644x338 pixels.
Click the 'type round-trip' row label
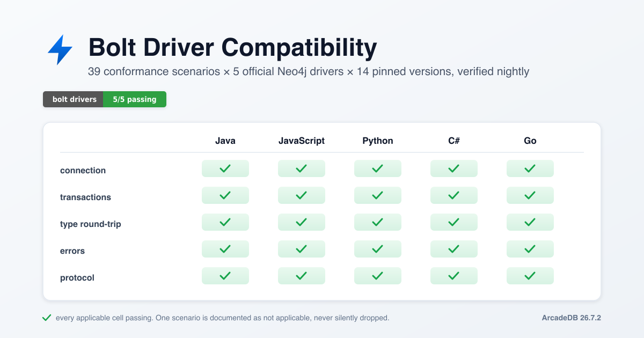(91, 224)
